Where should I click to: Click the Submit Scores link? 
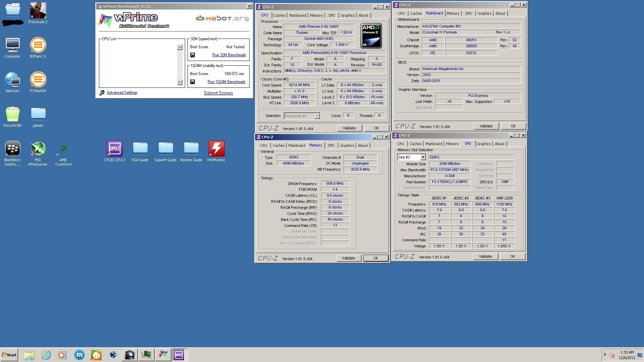click(218, 93)
